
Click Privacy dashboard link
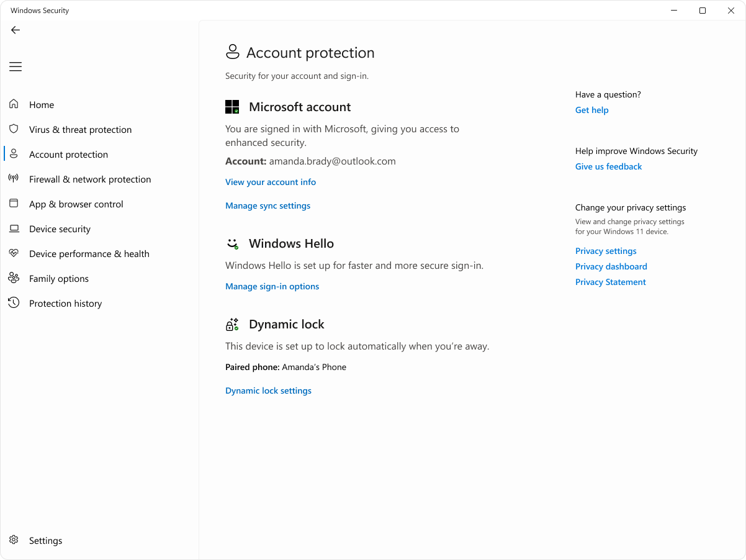(x=611, y=266)
